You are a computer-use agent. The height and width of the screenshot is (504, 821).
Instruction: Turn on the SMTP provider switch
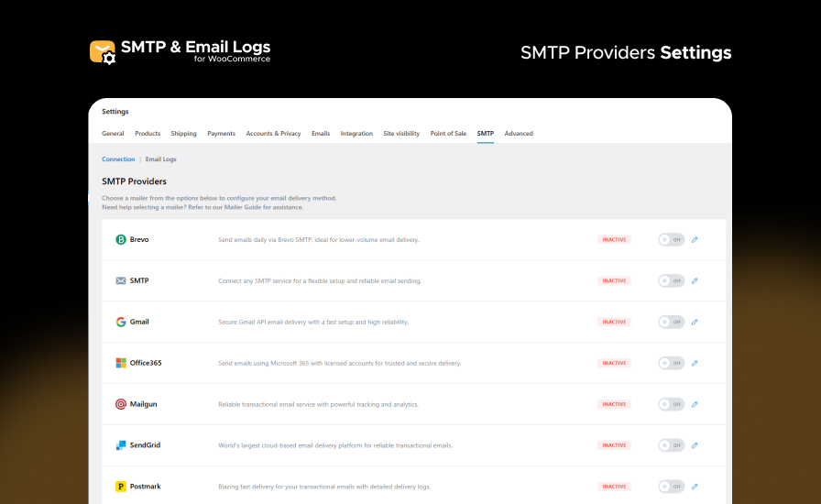point(672,280)
